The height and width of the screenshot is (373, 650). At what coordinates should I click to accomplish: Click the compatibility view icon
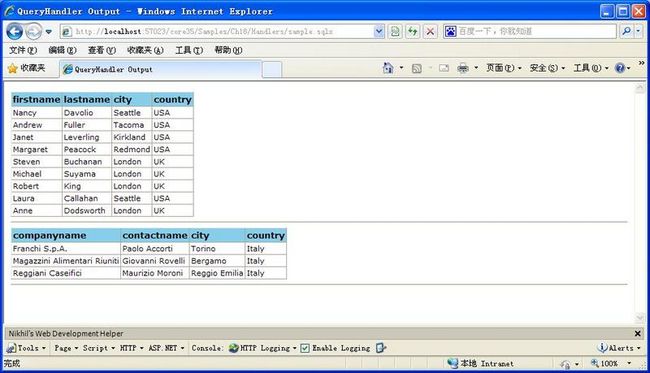(x=395, y=31)
